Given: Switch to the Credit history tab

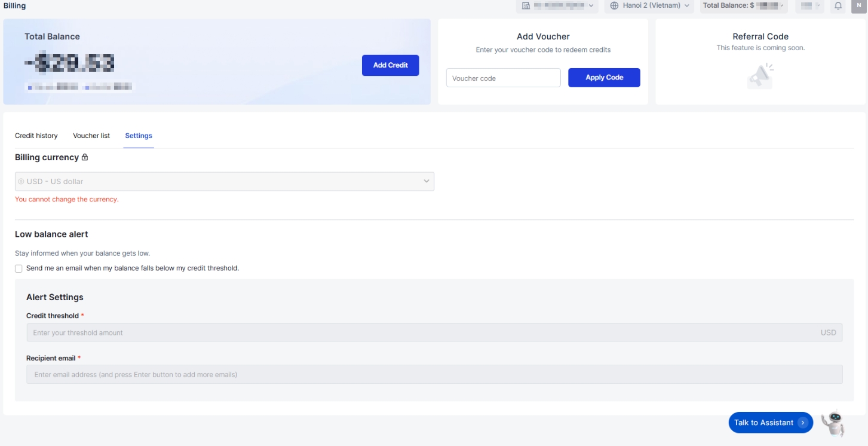Looking at the screenshot, I should [36, 136].
